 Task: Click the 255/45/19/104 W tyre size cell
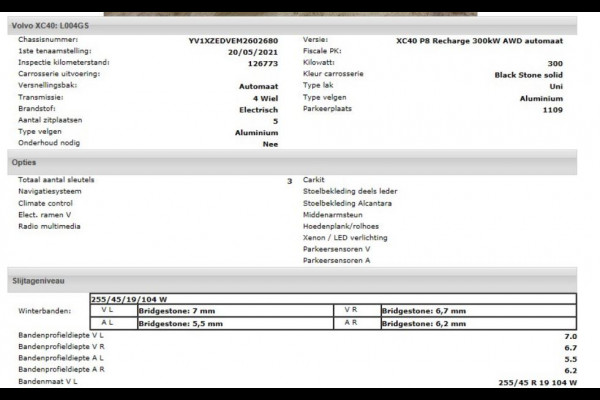130,298
